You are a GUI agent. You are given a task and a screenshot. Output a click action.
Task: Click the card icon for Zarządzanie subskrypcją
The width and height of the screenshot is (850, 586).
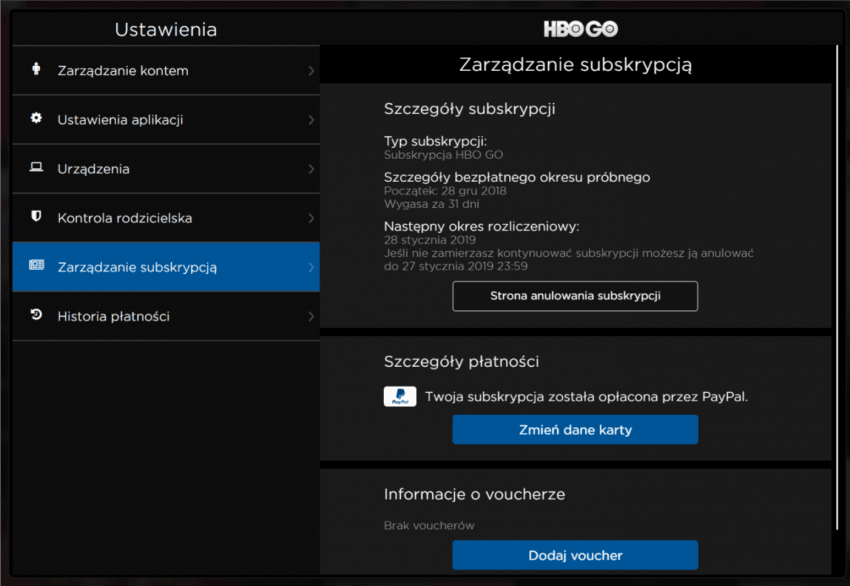click(36, 265)
